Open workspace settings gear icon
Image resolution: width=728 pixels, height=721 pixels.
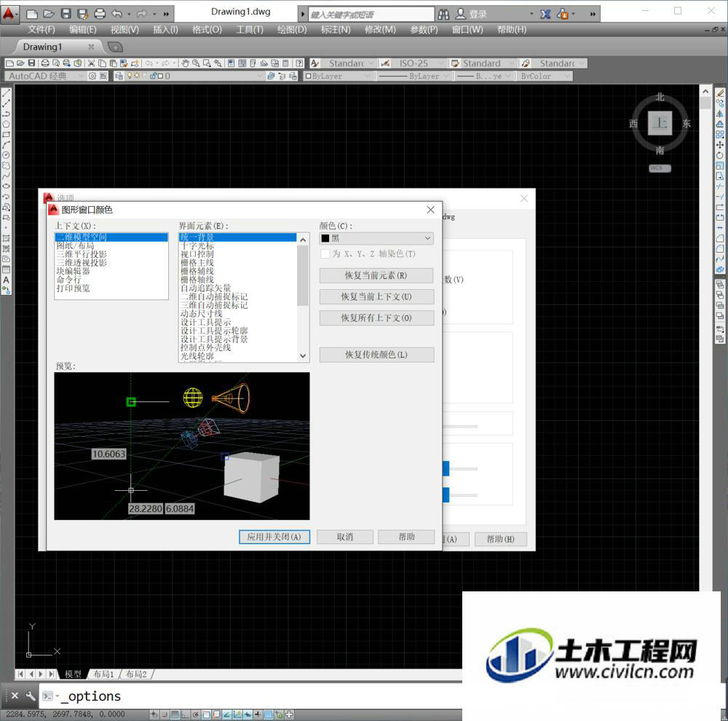pyautogui.click(x=92, y=76)
